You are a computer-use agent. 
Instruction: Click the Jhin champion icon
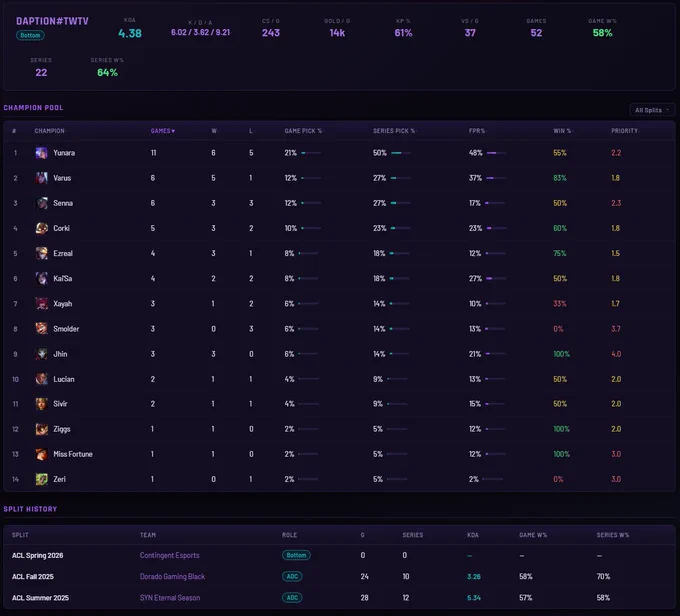tap(42, 354)
